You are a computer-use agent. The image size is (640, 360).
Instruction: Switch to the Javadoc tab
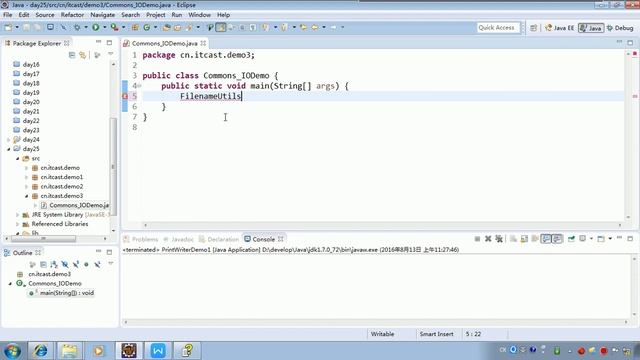click(x=178, y=239)
